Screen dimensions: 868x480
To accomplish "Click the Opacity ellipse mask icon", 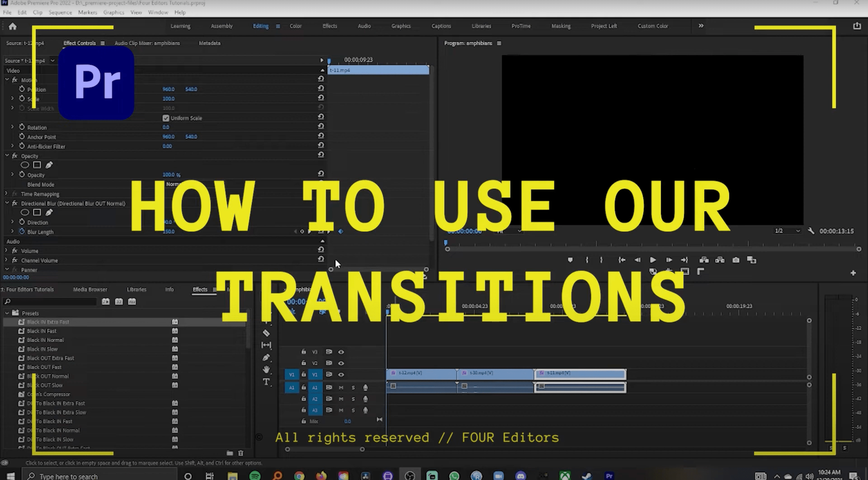I will pos(25,165).
